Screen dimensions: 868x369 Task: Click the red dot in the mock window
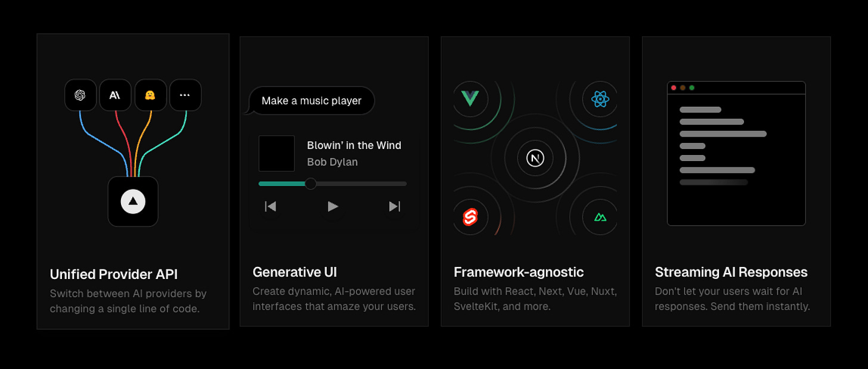pos(674,88)
